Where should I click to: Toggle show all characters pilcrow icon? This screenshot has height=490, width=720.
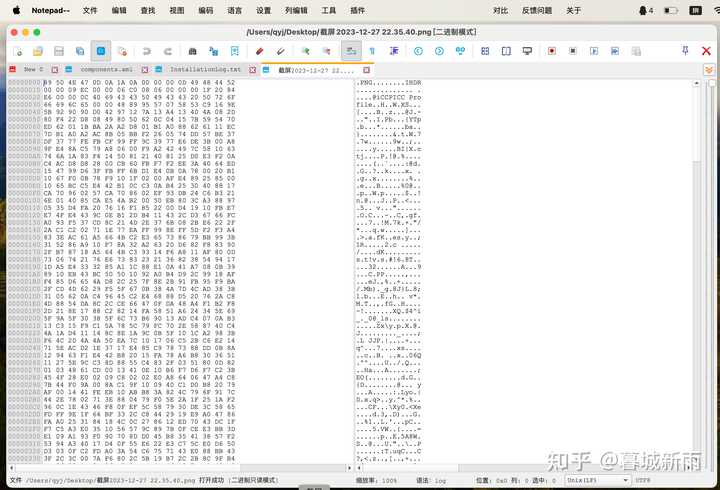tap(372, 51)
